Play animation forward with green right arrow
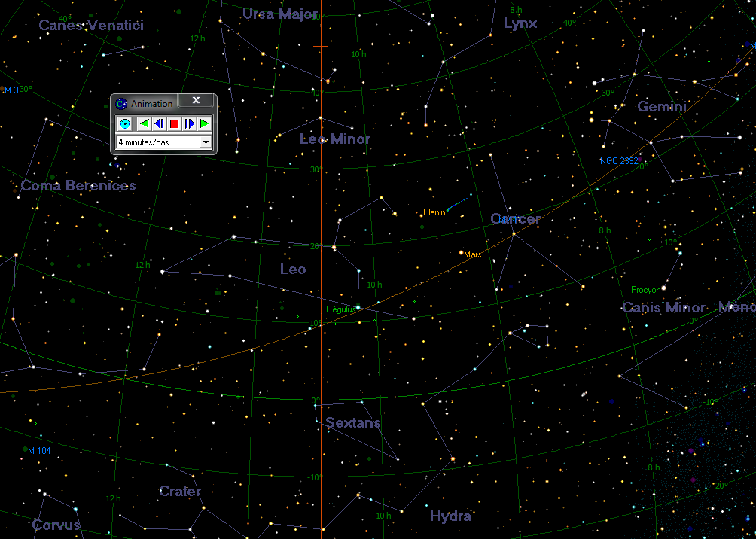The width and height of the screenshot is (756, 539). tap(204, 123)
